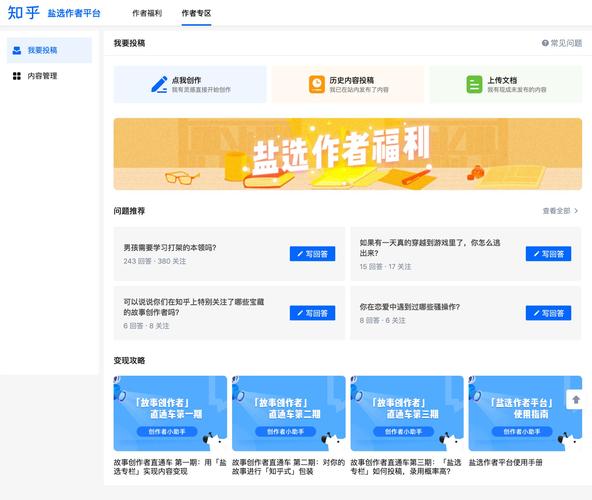Click the orange clock history icon
This screenshot has width=592, height=500.
click(317, 84)
